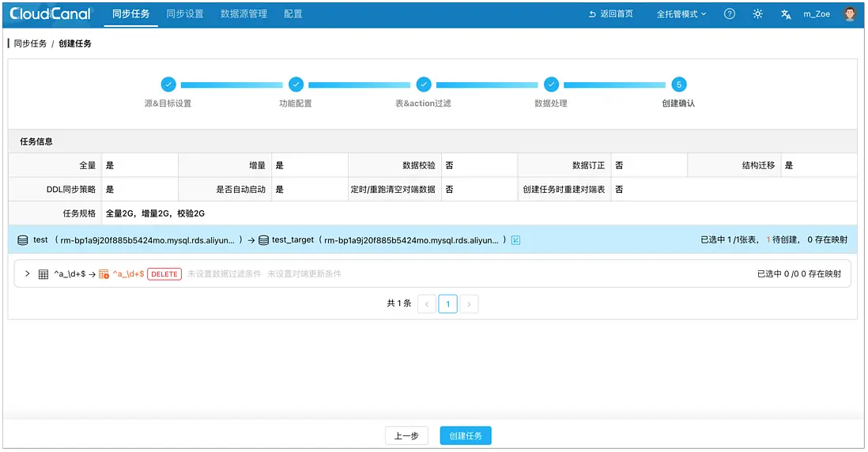The height and width of the screenshot is (452, 868).
Task: Click the 上一步 button
Action: (406, 436)
